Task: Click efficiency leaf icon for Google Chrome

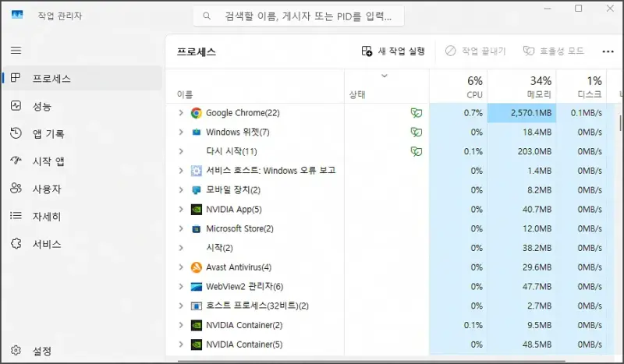Action: point(417,113)
